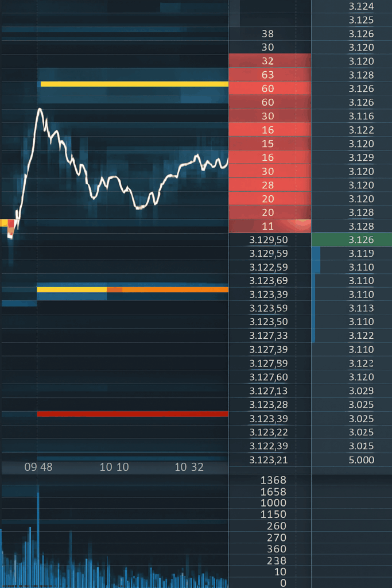
Task: Click the ask size cell showing 11
Action: (x=268, y=226)
